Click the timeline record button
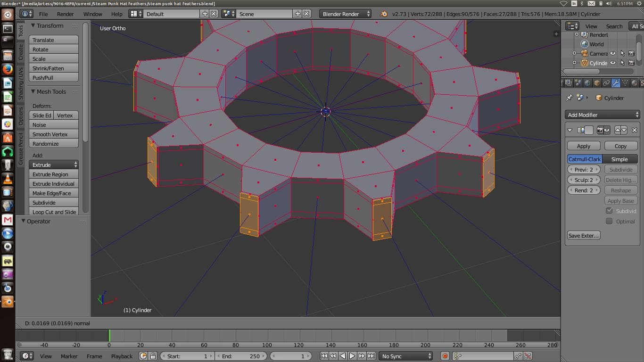 point(445,356)
